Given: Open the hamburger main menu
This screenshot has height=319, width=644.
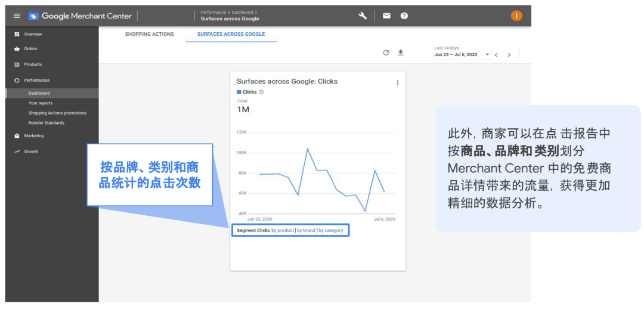Looking at the screenshot, I should point(17,16).
